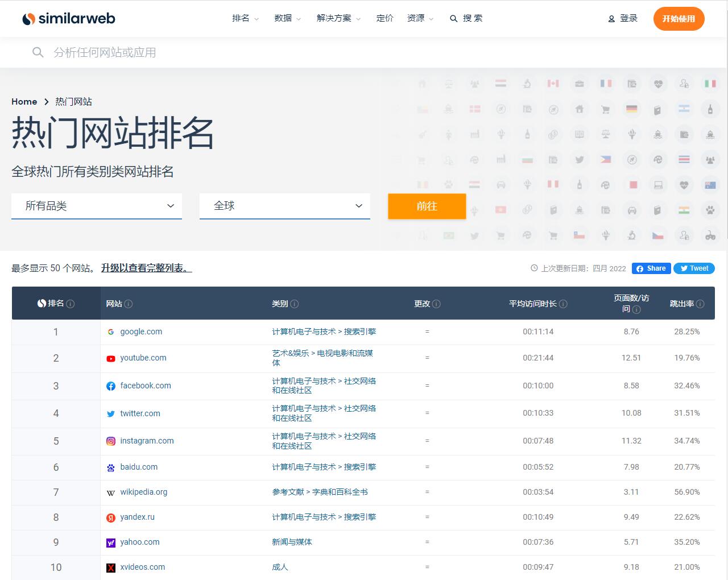Click the 28.25% bounce rate for google.com
728x580 pixels.
[x=687, y=332]
